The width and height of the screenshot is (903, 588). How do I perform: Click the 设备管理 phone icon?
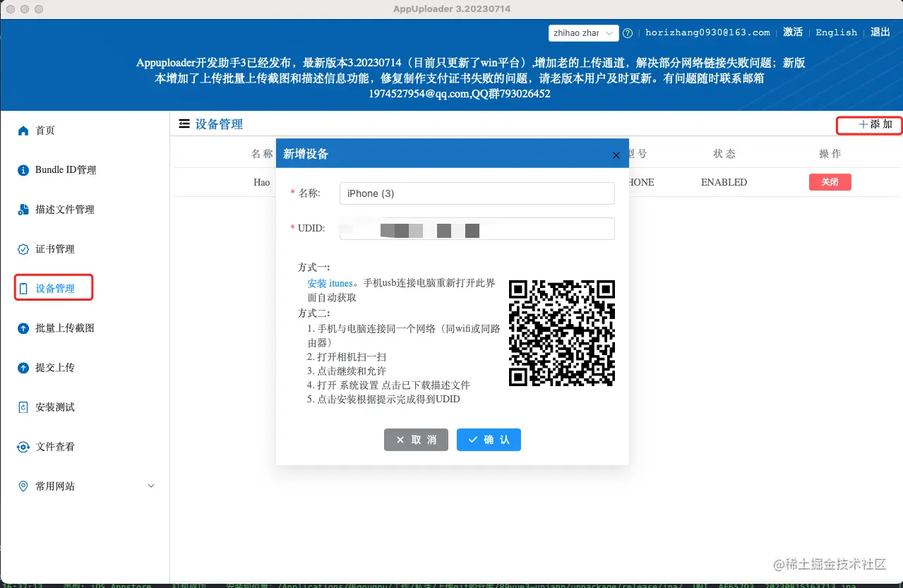[x=23, y=289]
